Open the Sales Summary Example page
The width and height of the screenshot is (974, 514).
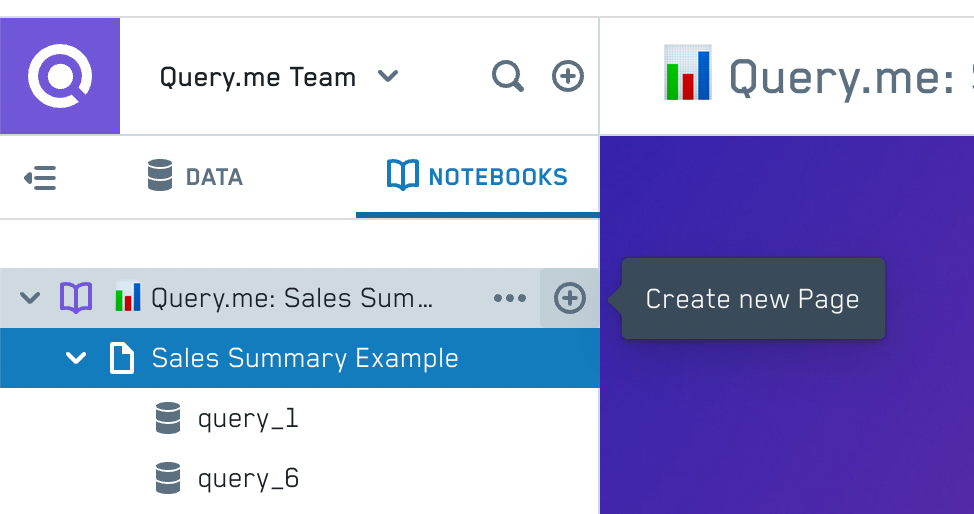(x=300, y=358)
